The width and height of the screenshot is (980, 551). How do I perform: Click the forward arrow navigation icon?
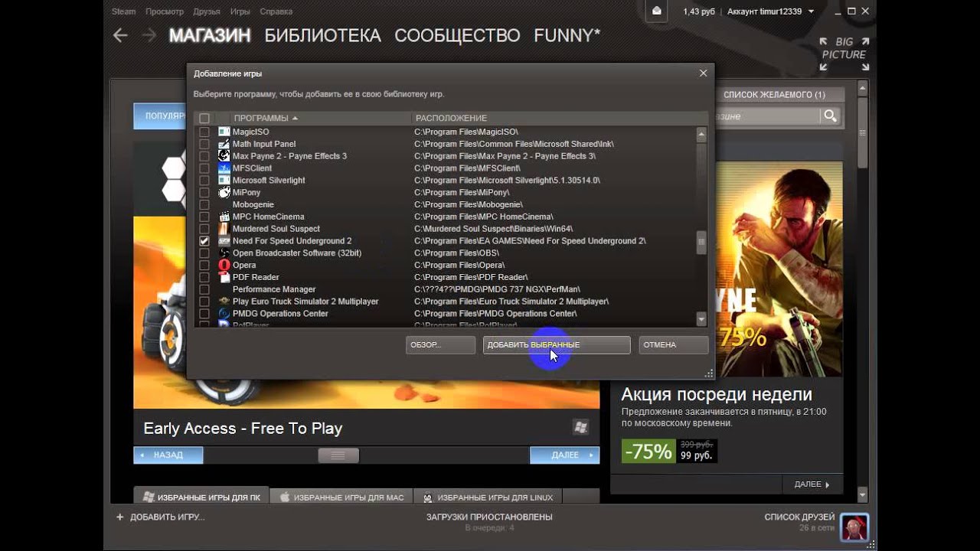(x=149, y=35)
